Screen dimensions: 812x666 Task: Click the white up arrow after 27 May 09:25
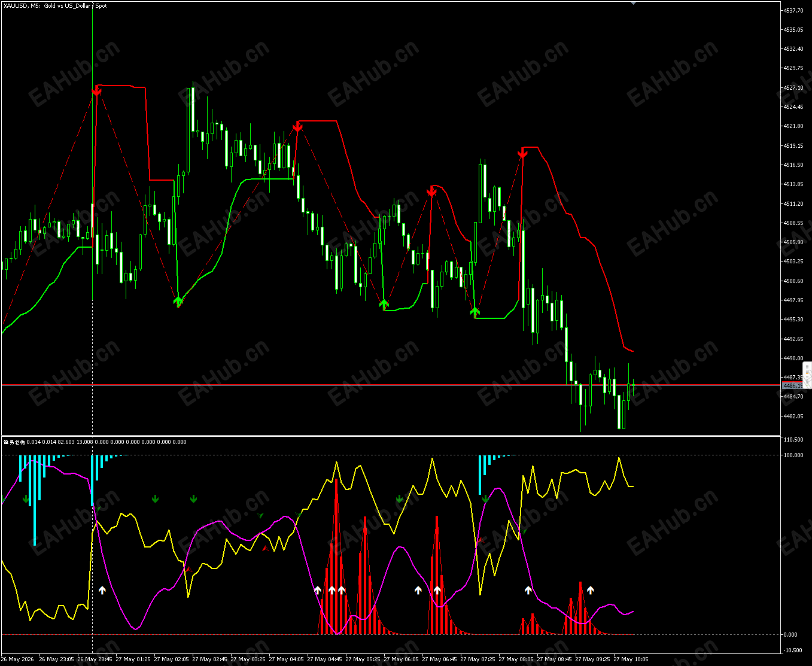(591, 590)
